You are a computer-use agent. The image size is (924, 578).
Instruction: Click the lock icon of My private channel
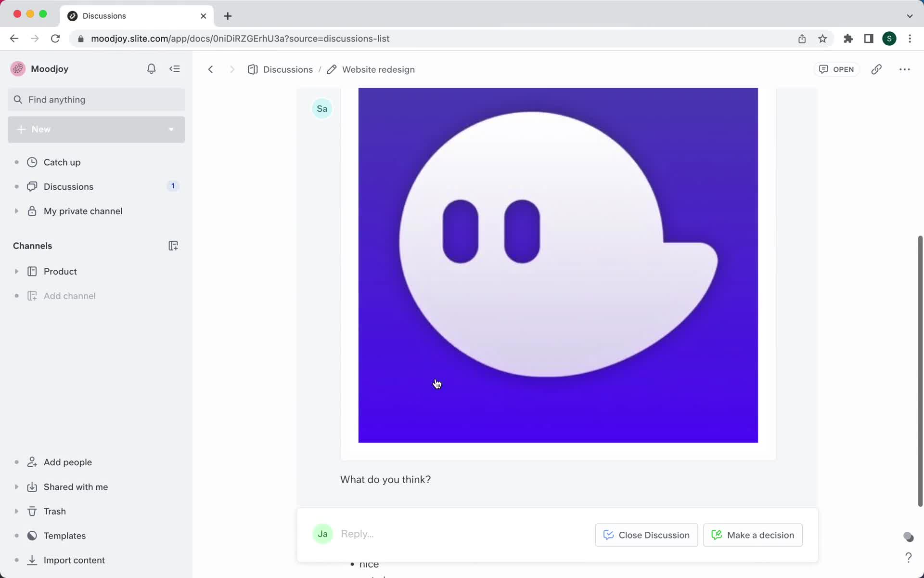click(32, 211)
